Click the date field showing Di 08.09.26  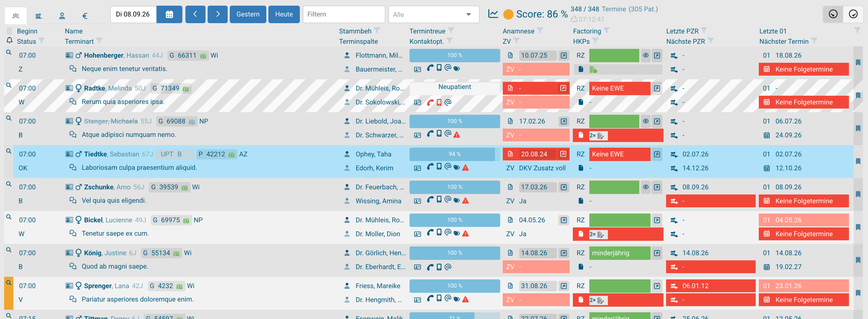coord(133,14)
